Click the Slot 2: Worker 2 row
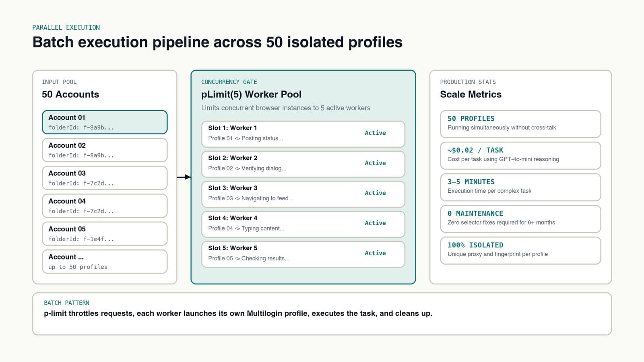Viewport: 644px width, 362px height. 303,164
